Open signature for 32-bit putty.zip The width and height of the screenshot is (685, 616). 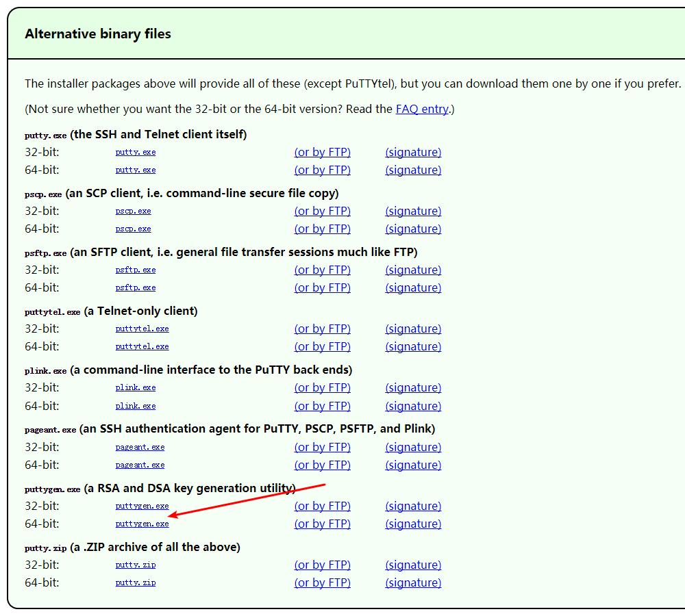pos(413,565)
